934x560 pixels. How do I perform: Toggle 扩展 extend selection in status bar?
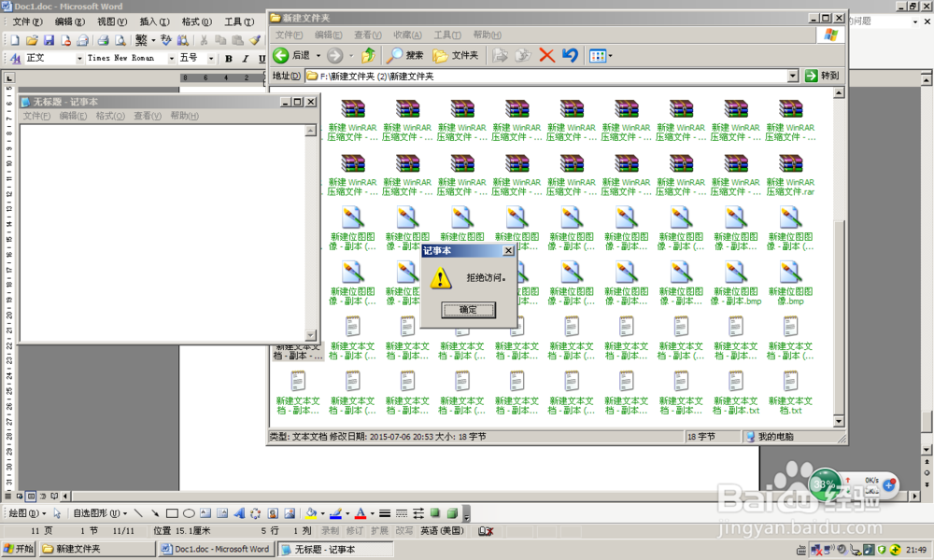(x=379, y=530)
